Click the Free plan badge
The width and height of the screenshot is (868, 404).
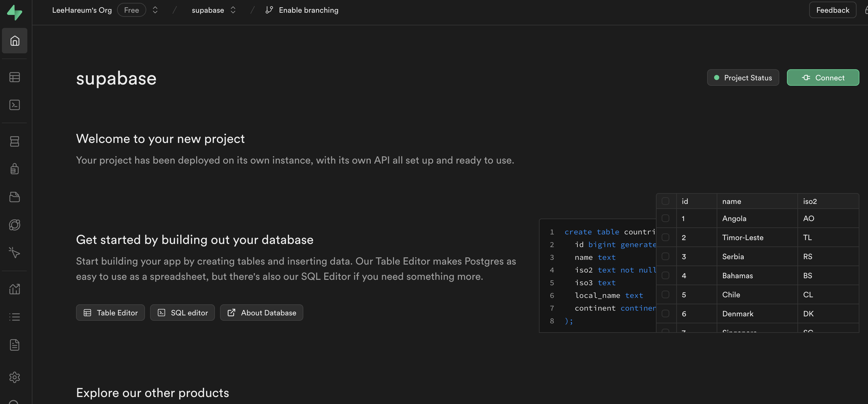131,10
